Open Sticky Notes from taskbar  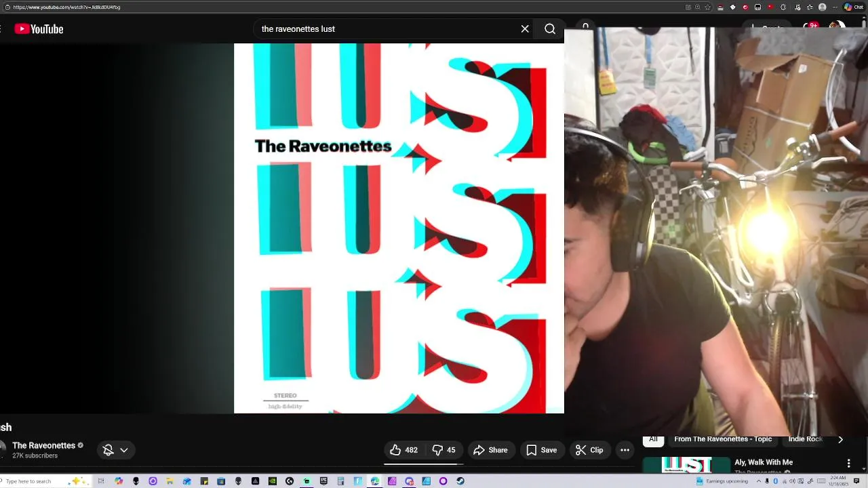204,481
